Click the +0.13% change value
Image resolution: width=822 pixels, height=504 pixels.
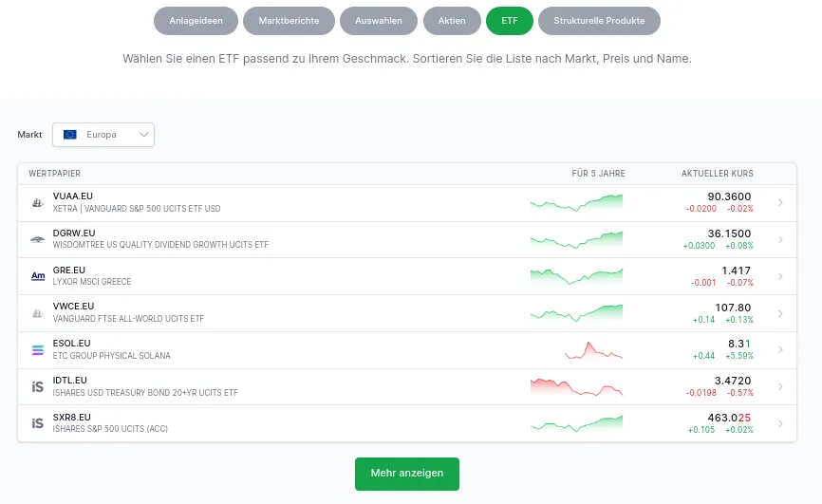point(739,320)
